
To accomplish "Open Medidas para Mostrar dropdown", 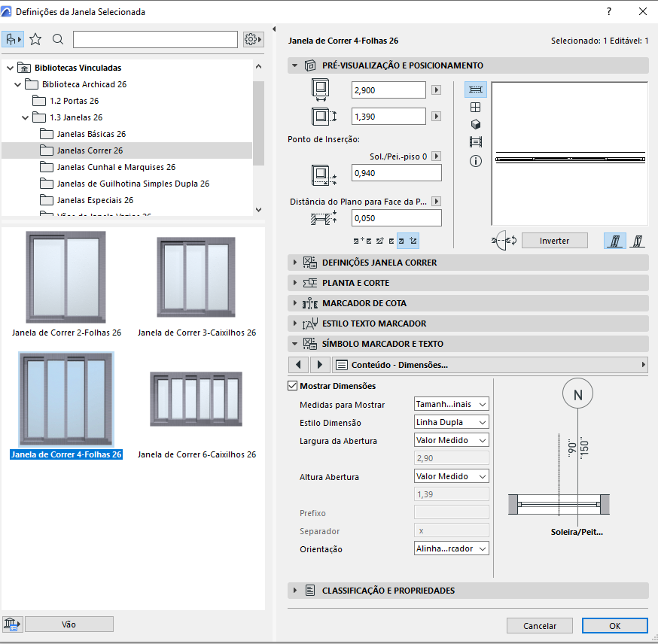I will click(451, 404).
